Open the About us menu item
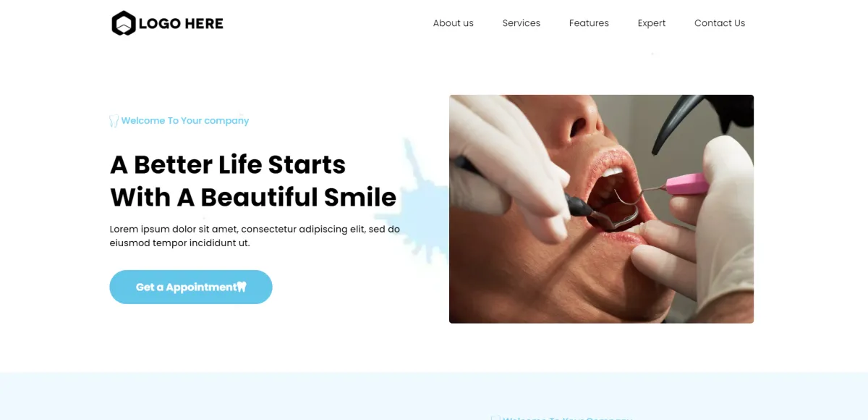 point(454,23)
